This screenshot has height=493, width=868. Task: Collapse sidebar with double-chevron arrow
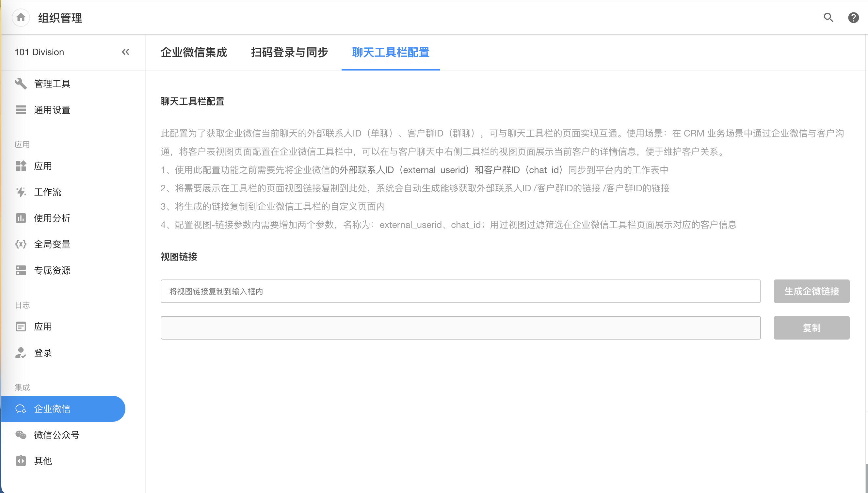click(125, 52)
